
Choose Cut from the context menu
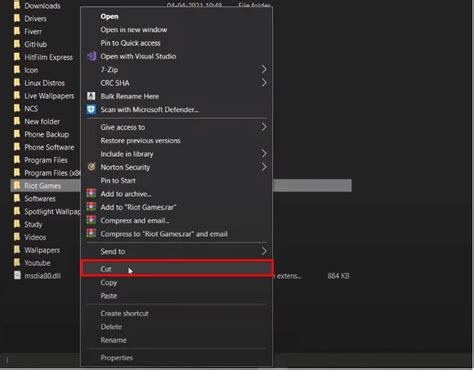[177, 268]
